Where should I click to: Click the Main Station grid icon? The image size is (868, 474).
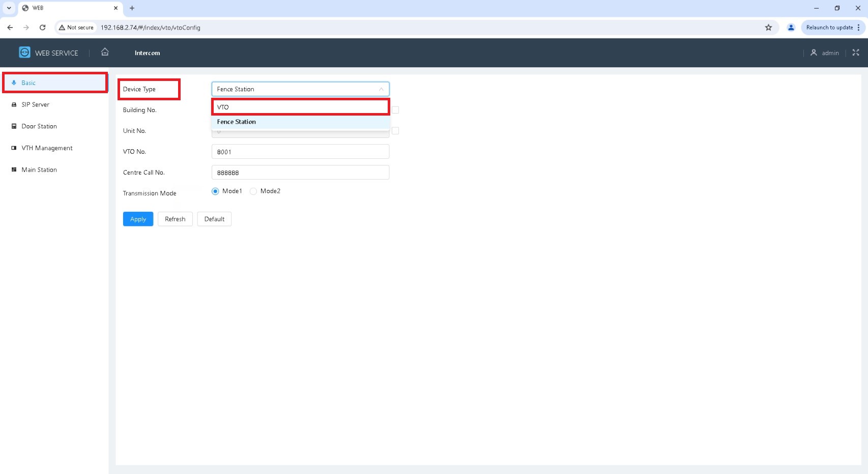(x=14, y=170)
